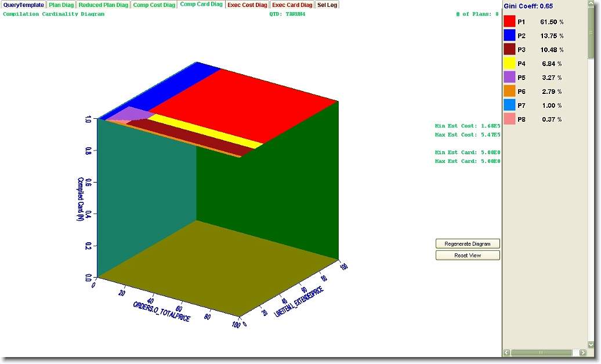Pick the yellow P4 plan swatch
601x364 pixels.
coord(509,63)
